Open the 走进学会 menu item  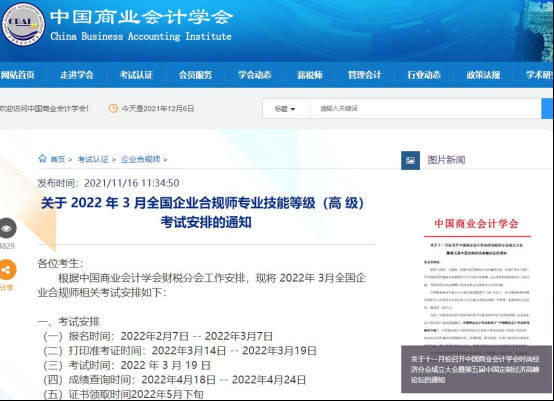point(77,75)
